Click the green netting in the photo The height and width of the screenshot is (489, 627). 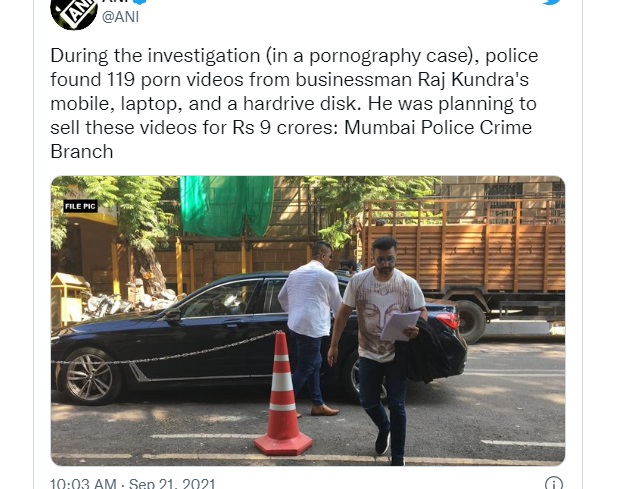(226, 205)
